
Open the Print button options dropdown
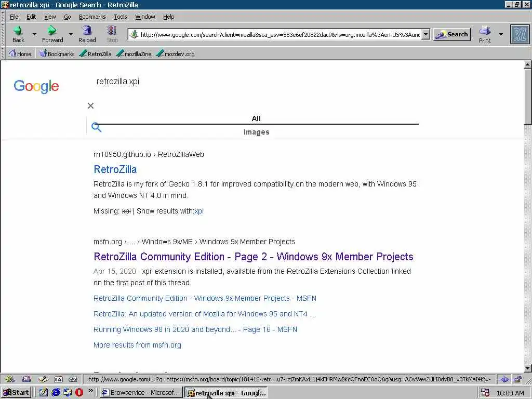(501, 34)
